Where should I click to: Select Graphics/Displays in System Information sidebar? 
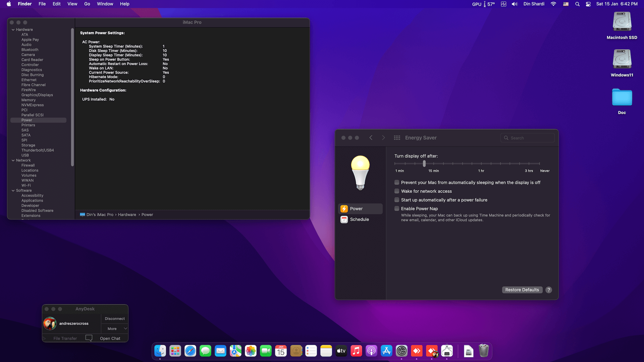coord(37,95)
